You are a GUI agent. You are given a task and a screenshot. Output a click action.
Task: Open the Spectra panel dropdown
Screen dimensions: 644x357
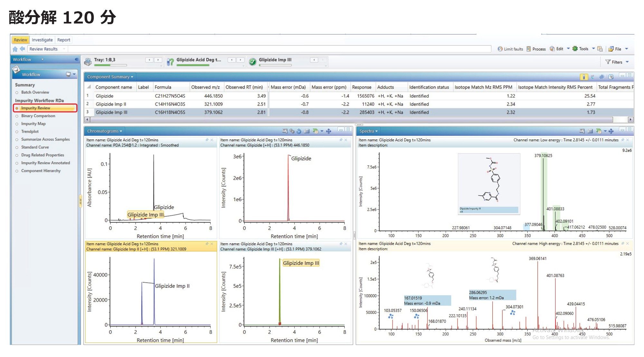(376, 131)
